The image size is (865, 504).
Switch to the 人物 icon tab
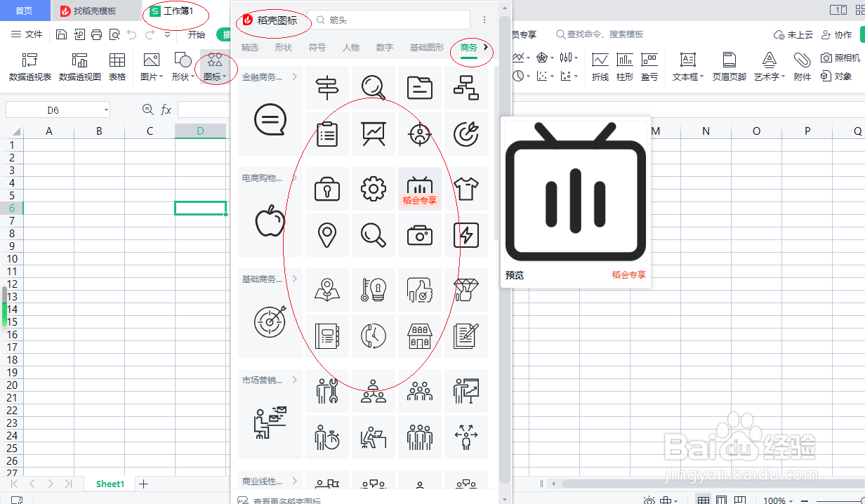coord(351,48)
